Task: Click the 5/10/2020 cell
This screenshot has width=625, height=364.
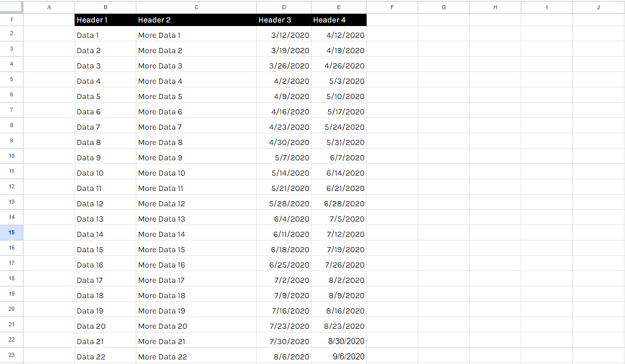Action: coord(339,95)
